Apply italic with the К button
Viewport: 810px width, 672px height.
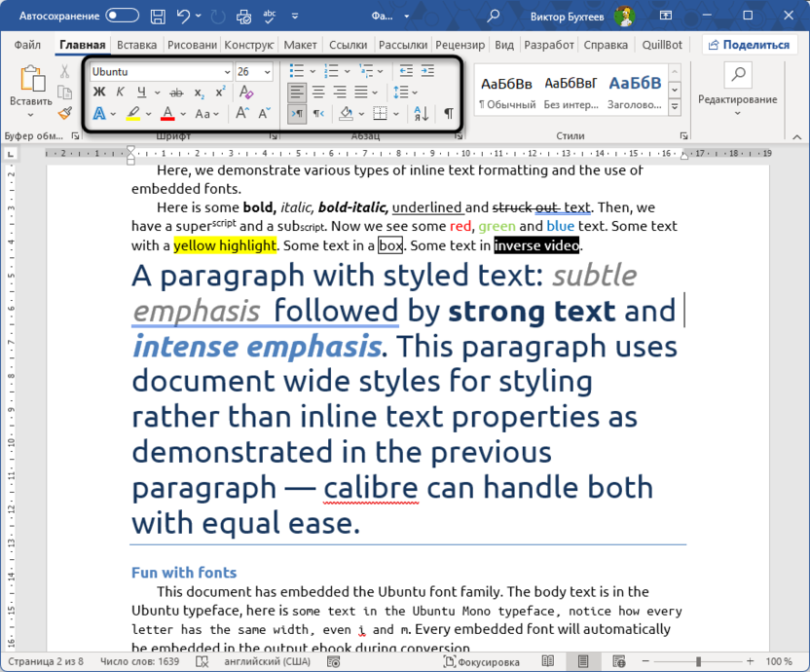coord(121,93)
